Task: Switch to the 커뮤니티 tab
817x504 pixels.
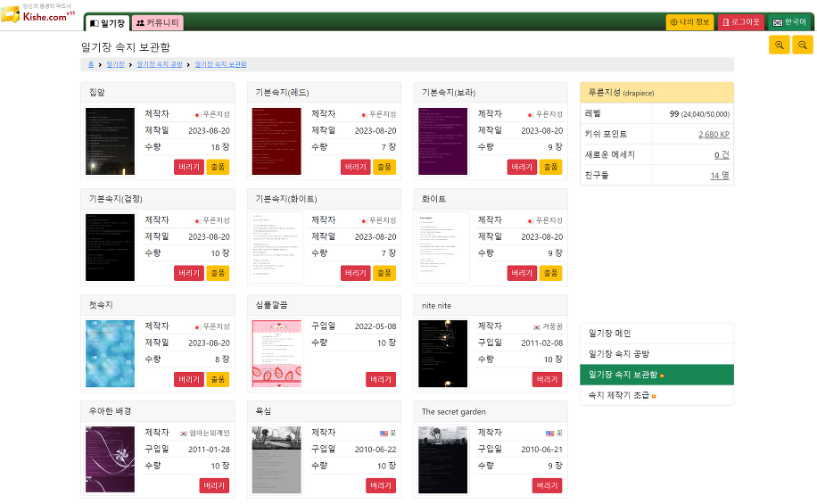Action: (158, 23)
